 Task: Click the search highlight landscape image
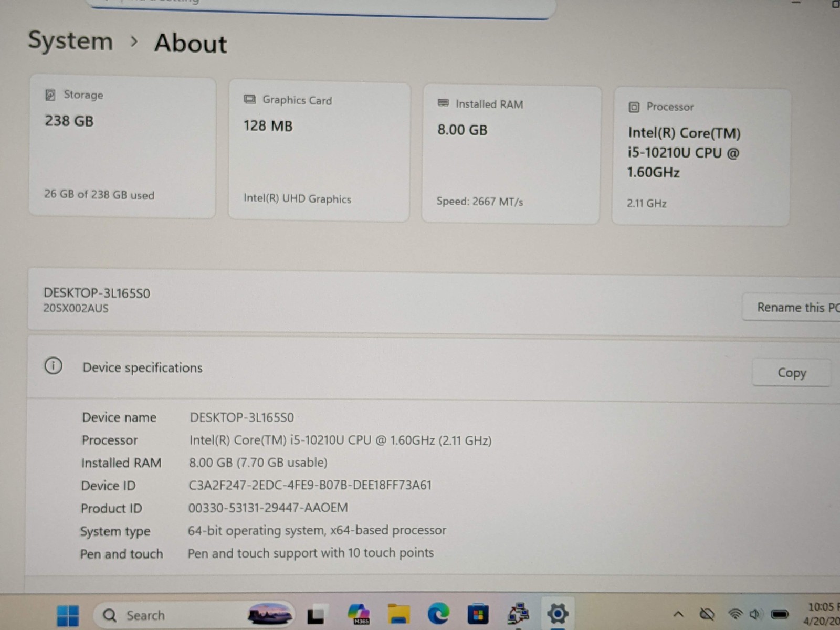[270, 615]
